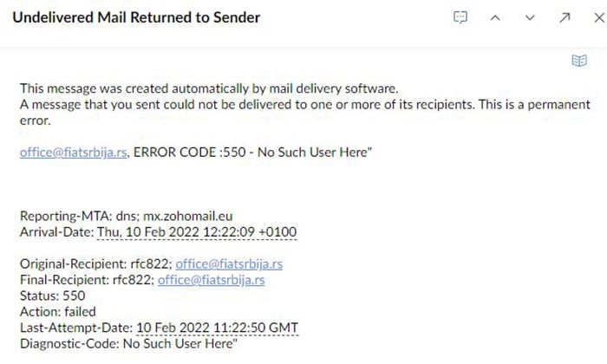Open the Final-Recipient email address link
The image size is (607, 364).
(211, 280)
